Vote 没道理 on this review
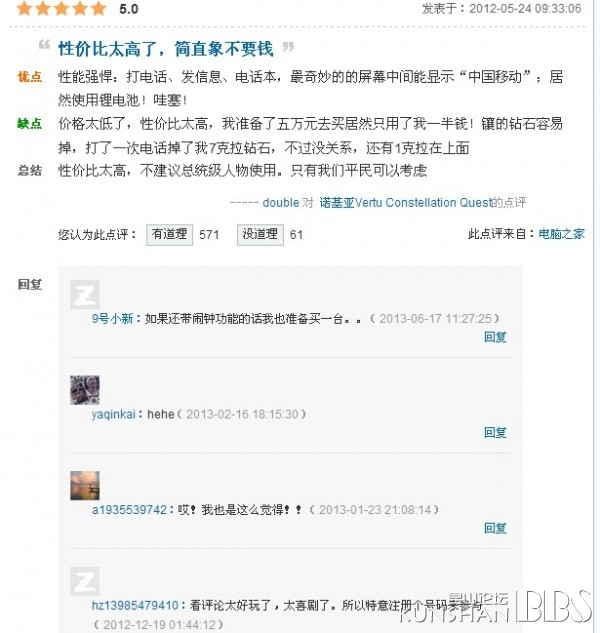This screenshot has width=600, height=633. click(x=260, y=235)
